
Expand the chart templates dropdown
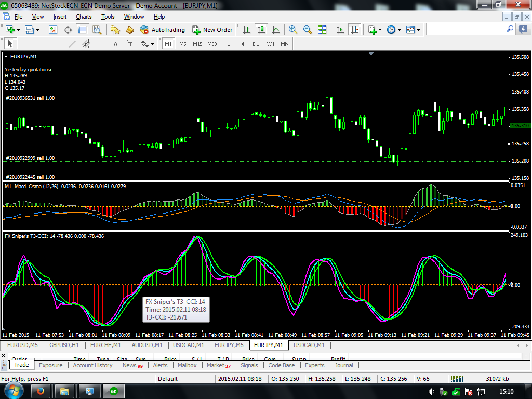[x=419, y=30]
